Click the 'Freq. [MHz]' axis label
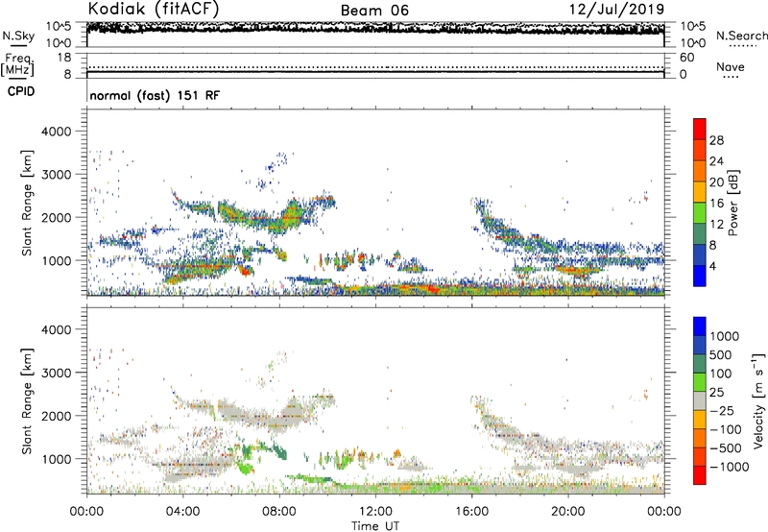The height and width of the screenshot is (532, 768). [17, 65]
